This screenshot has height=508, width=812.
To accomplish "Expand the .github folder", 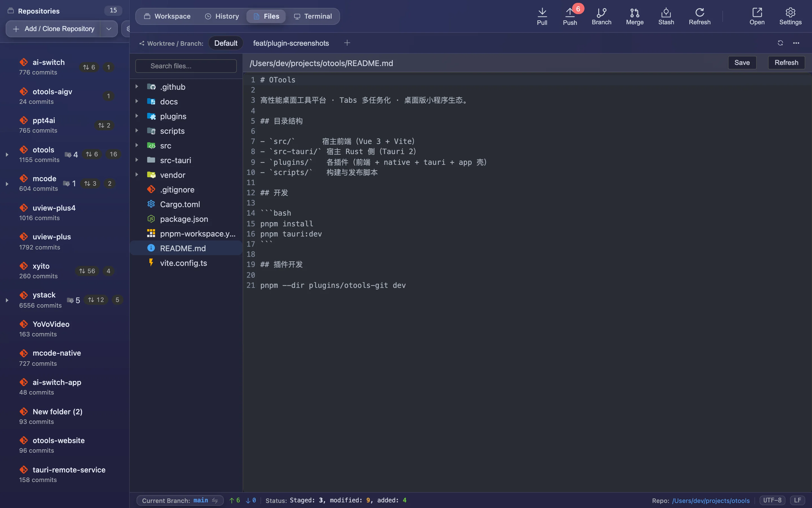I will pyautogui.click(x=136, y=87).
